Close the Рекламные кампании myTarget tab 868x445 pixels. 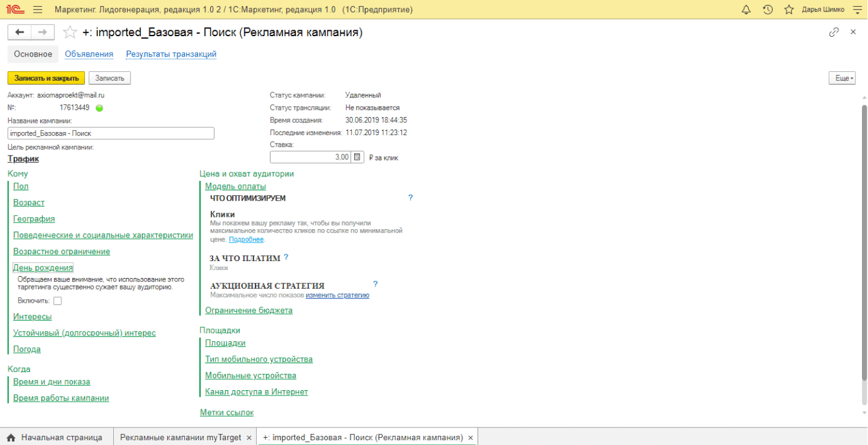point(248,438)
